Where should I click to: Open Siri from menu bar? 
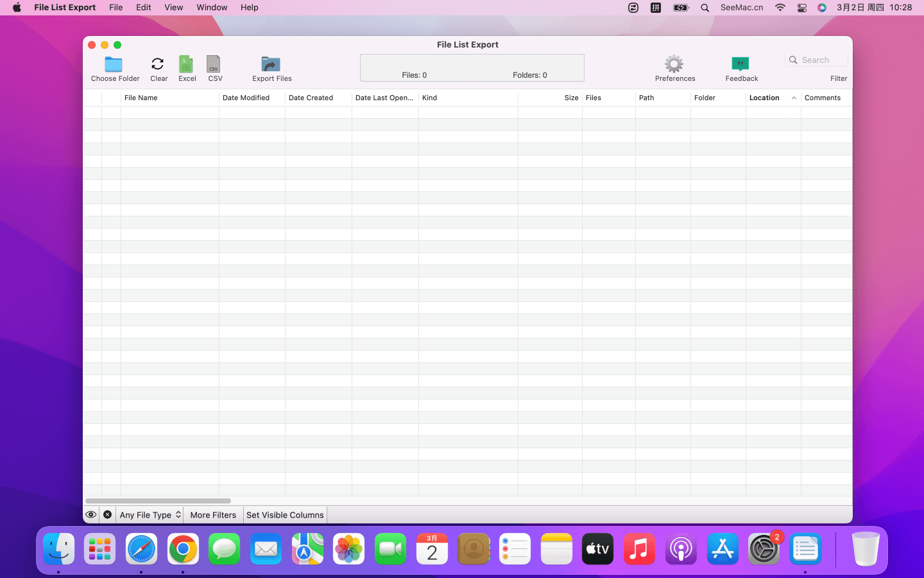(822, 8)
